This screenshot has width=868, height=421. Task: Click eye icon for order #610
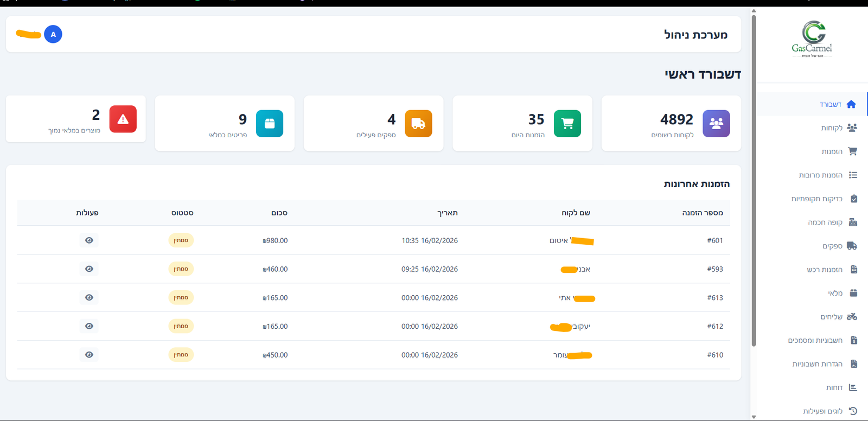click(89, 355)
